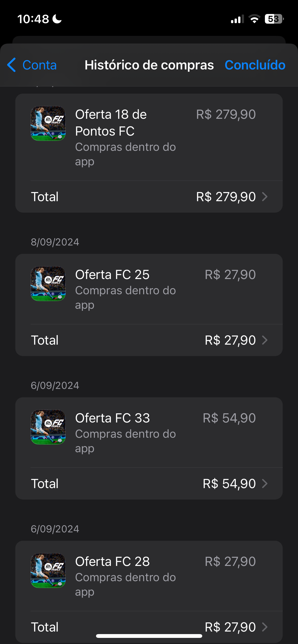Tap the Wi-Fi status icon
The height and width of the screenshot is (644, 298).
click(254, 19)
